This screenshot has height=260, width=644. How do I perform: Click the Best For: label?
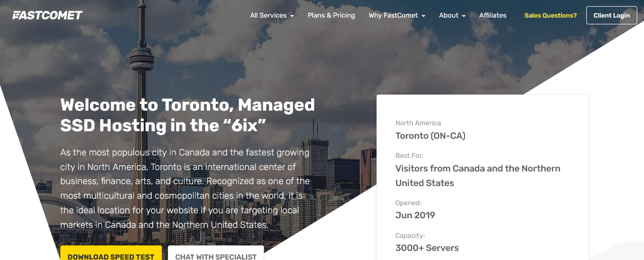coord(409,155)
